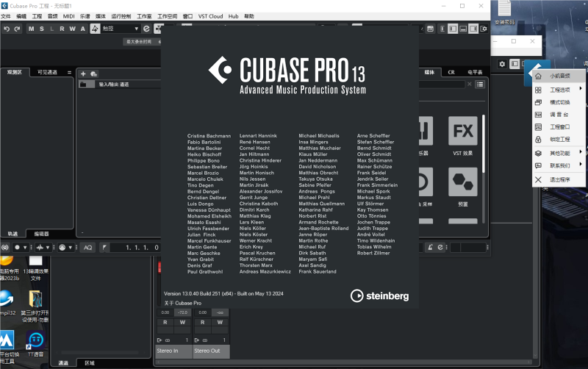Switch to the 可见通道 tab

pyautogui.click(x=47, y=72)
